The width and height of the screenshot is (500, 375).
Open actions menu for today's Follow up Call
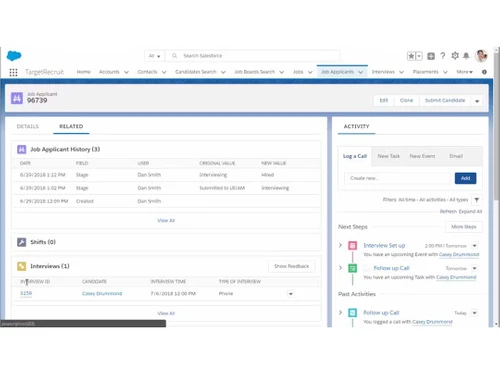point(475,313)
